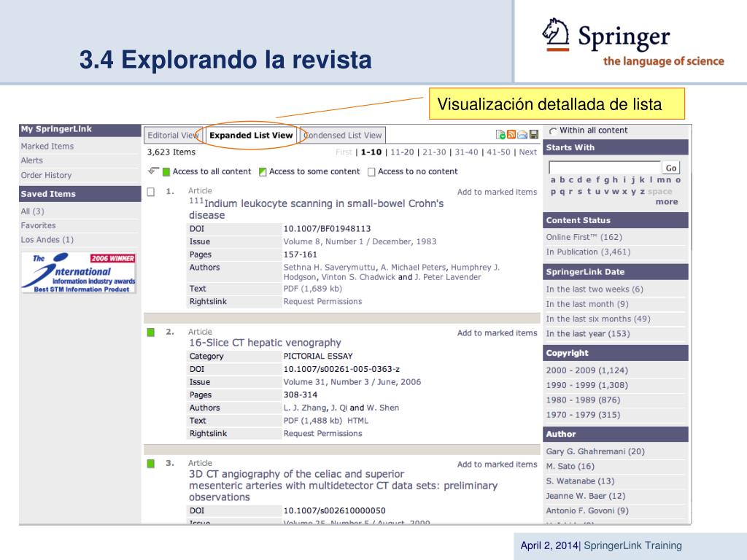747x560 pixels.
Task: Click author L. J. Zhang
Action: coord(305,408)
